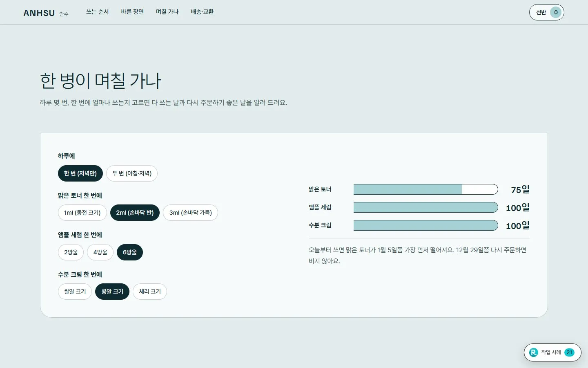Click the 100일 value beside 앰플 세럼

(x=517, y=208)
